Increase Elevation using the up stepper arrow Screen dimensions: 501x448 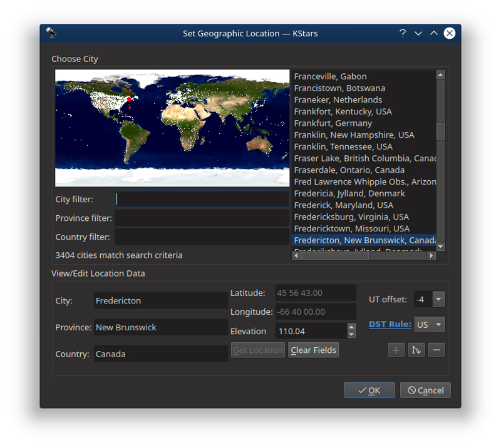point(351,328)
